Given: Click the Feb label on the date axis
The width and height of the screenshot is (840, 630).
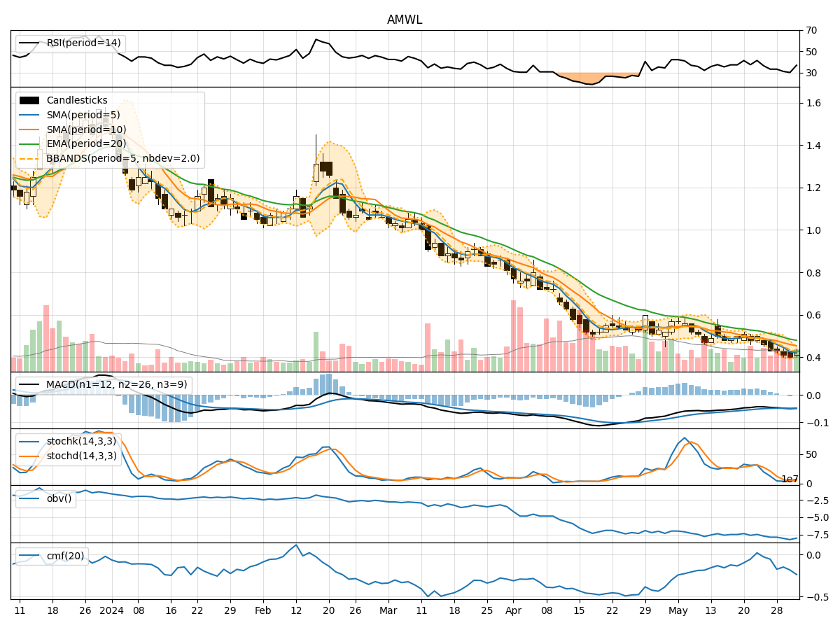Looking at the screenshot, I should (x=262, y=610).
